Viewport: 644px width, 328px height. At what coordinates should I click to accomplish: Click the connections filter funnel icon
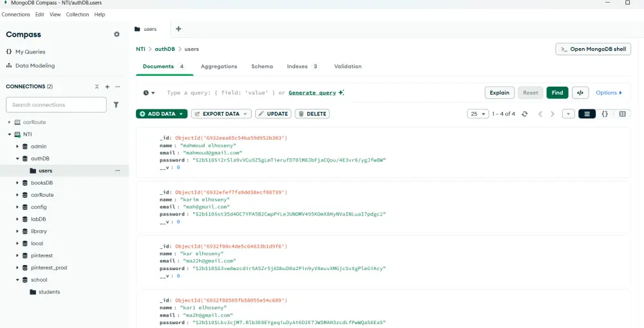click(x=116, y=105)
